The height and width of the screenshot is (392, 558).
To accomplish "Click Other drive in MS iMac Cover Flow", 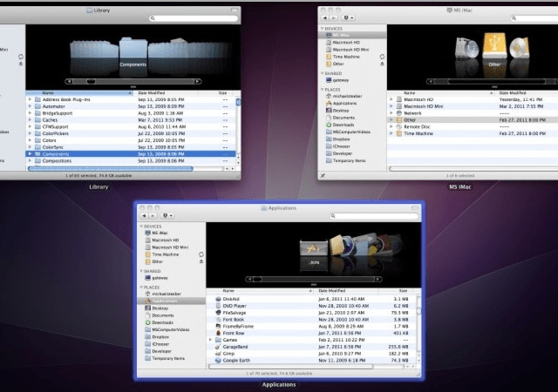I will click(x=494, y=45).
